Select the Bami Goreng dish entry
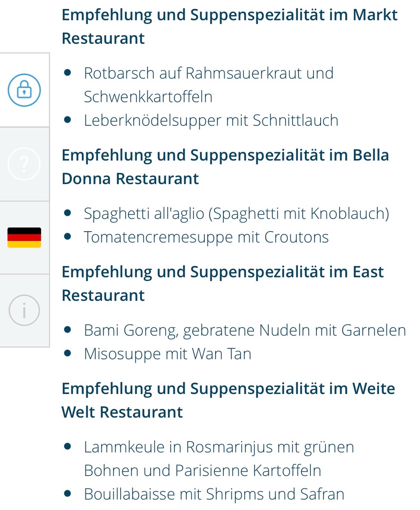This screenshot has height=510, width=420. [x=245, y=330]
